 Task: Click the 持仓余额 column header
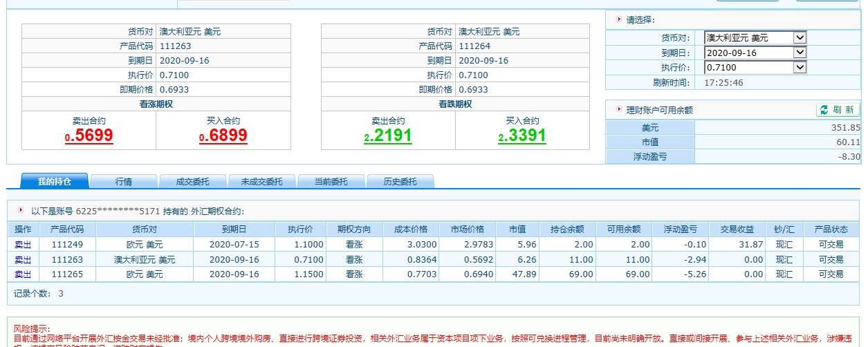click(x=567, y=229)
